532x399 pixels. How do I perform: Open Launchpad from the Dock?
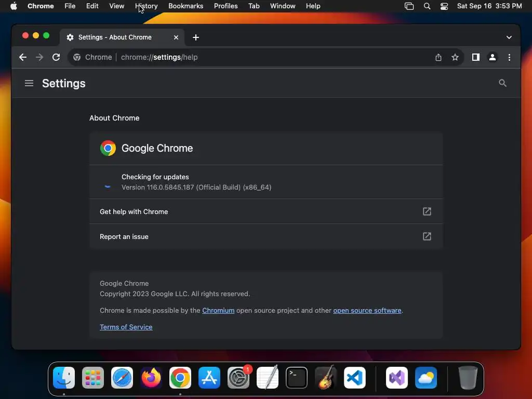click(93, 378)
